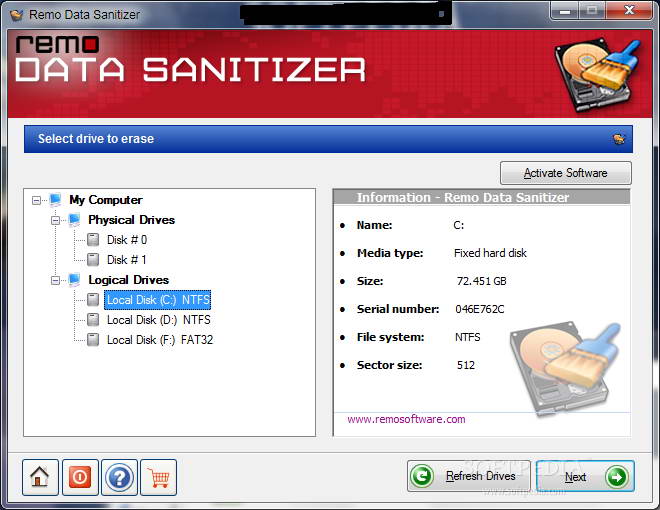This screenshot has width=660, height=510.
Task: Select the Logical Drives label
Action: coord(128,280)
